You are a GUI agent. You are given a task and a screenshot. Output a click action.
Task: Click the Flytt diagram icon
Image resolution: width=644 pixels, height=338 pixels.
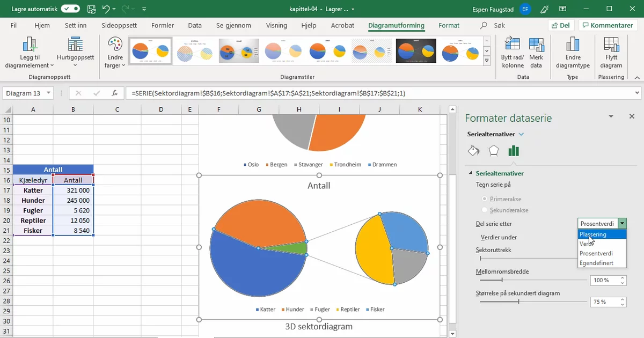point(611,53)
